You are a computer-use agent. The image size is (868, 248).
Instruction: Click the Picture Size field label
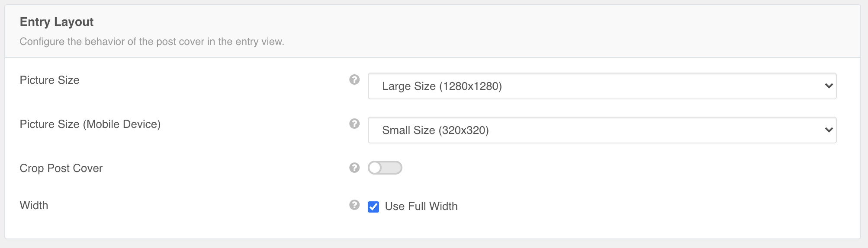coord(50,80)
